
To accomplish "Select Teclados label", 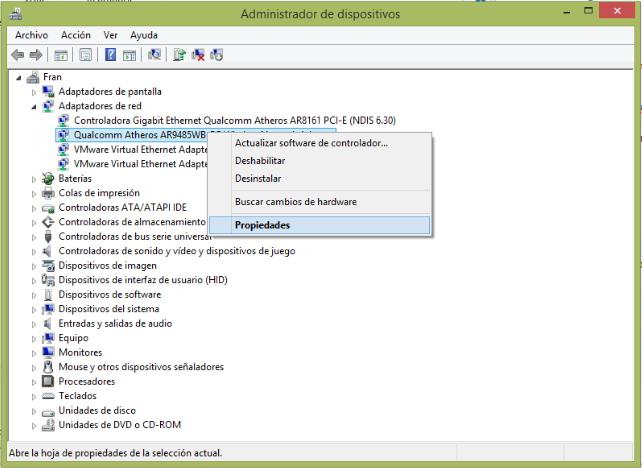I will 77,396.
